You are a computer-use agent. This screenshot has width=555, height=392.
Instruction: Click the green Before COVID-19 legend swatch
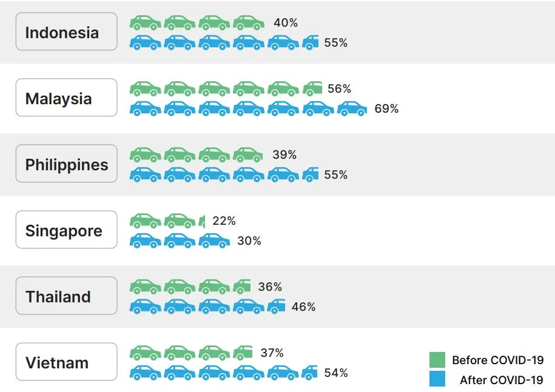pyautogui.click(x=437, y=360)
